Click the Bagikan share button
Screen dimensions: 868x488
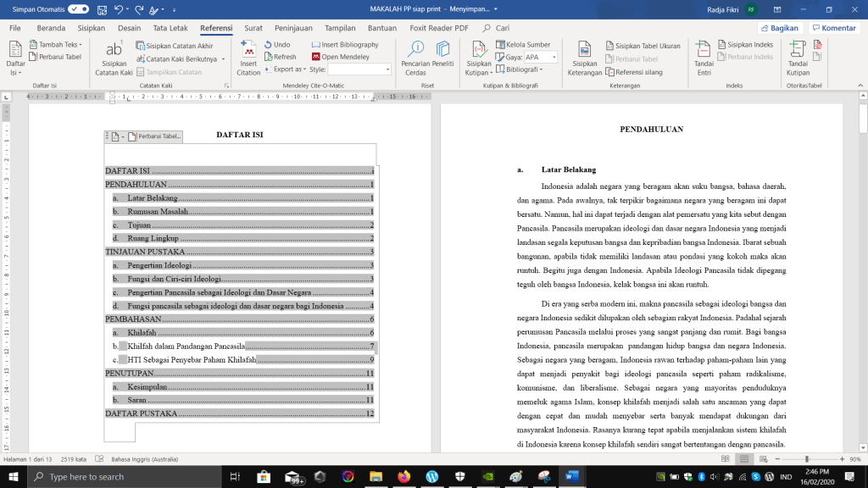point(779,28)
